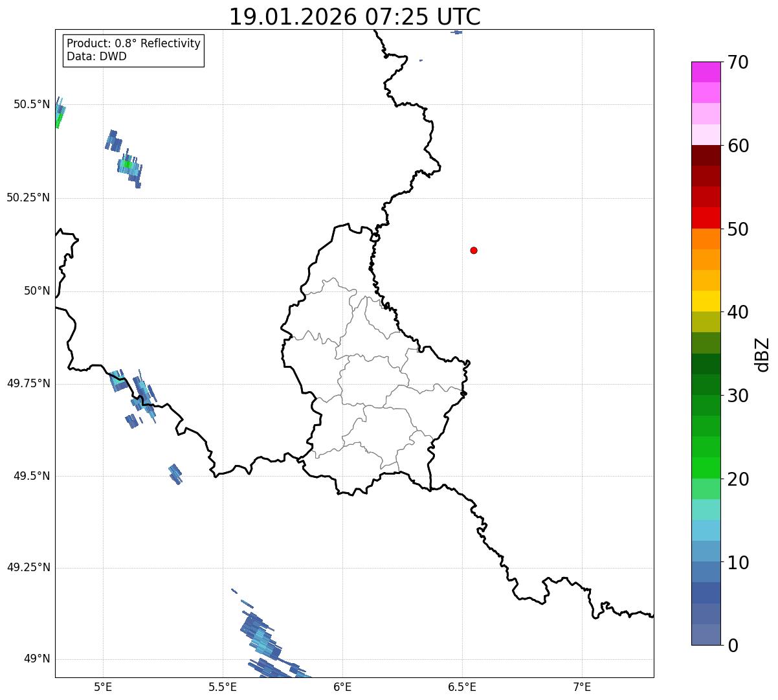The width and height of the screenshot is (778, 700).
Task: Click the red station marker dot
Action: 474,250
